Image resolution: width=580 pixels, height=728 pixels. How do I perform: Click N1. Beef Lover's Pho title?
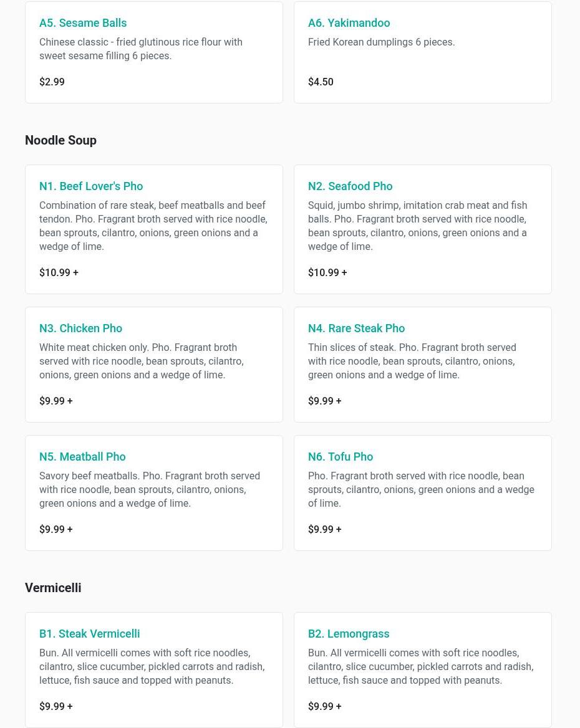[91, 186]
